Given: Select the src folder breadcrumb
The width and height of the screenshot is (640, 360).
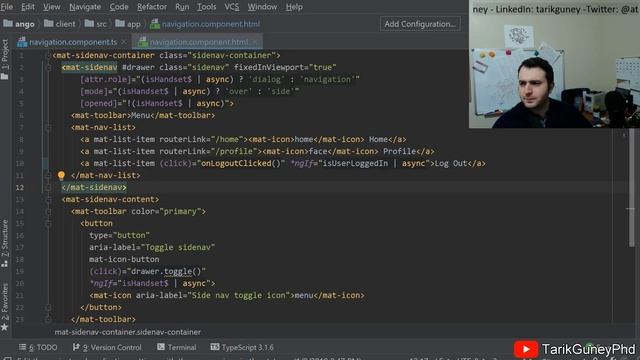Looking at the screenshot, I should click(96, 24).
